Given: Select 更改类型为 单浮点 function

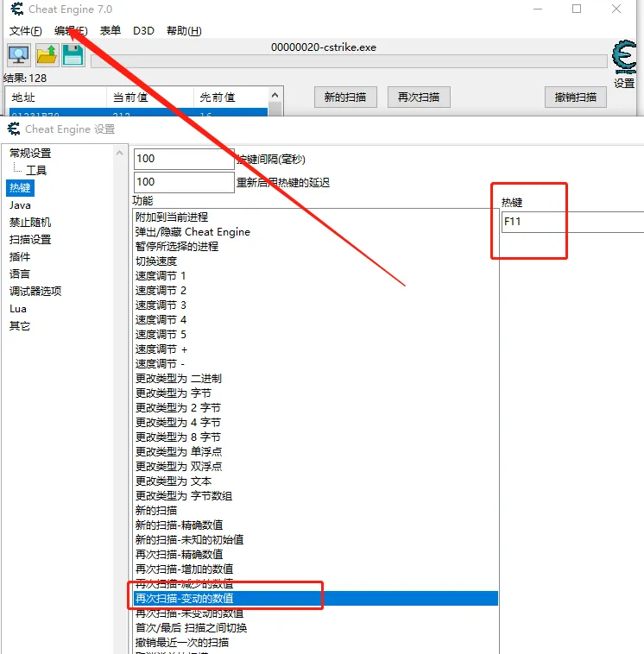Looking at the screenshot, I should (316, 452).
